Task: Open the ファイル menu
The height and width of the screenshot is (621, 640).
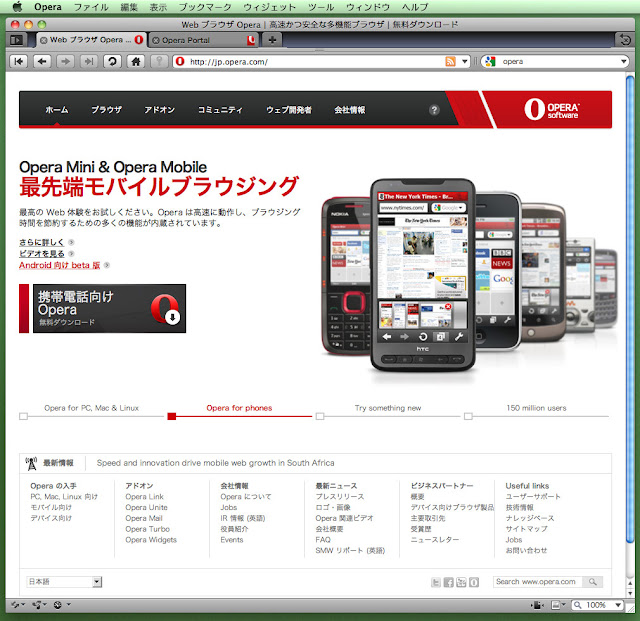Action: click(91, 7)
